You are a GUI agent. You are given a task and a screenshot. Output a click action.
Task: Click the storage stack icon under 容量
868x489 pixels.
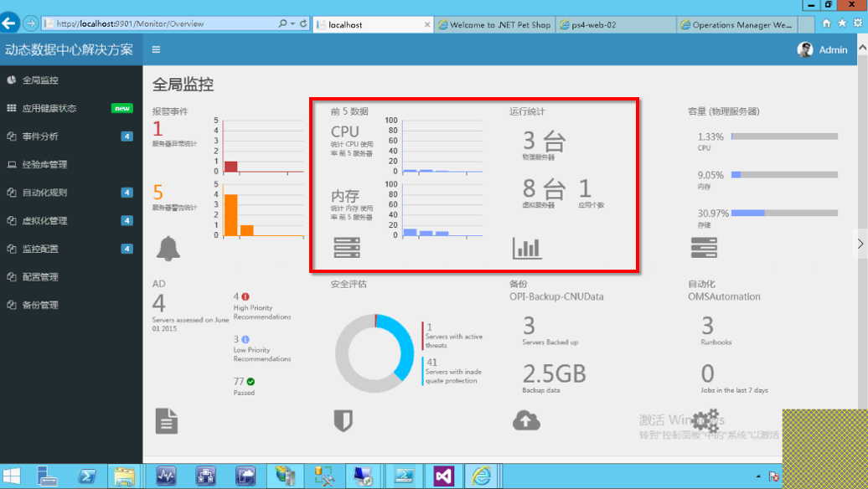coord(704,248)
